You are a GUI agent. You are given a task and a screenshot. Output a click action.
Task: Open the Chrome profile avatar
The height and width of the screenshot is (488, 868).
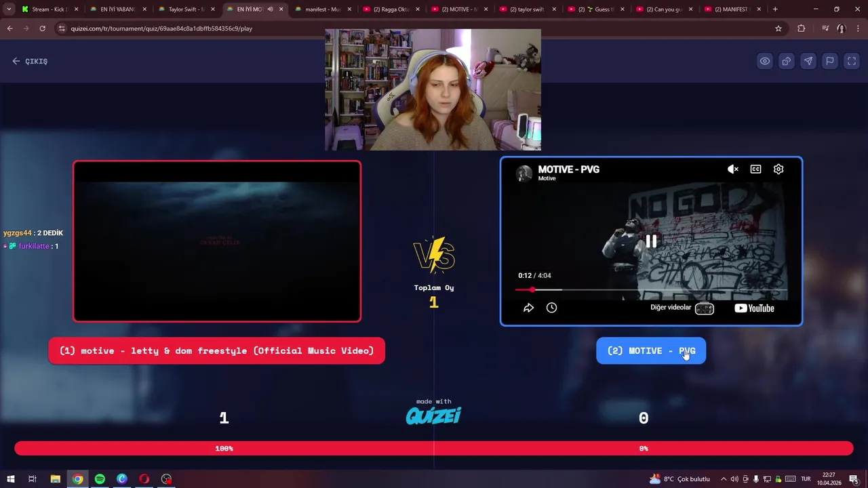(841, 28)
